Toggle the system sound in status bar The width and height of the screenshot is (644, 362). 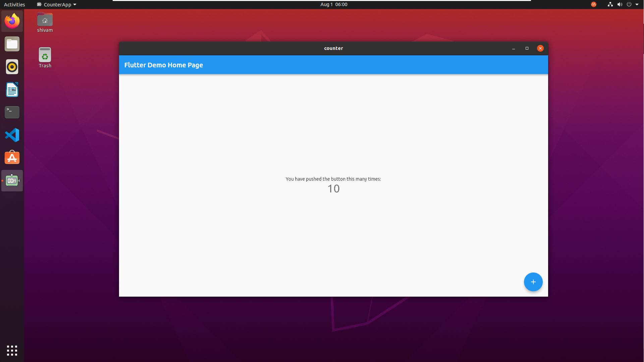click(619, 4)
